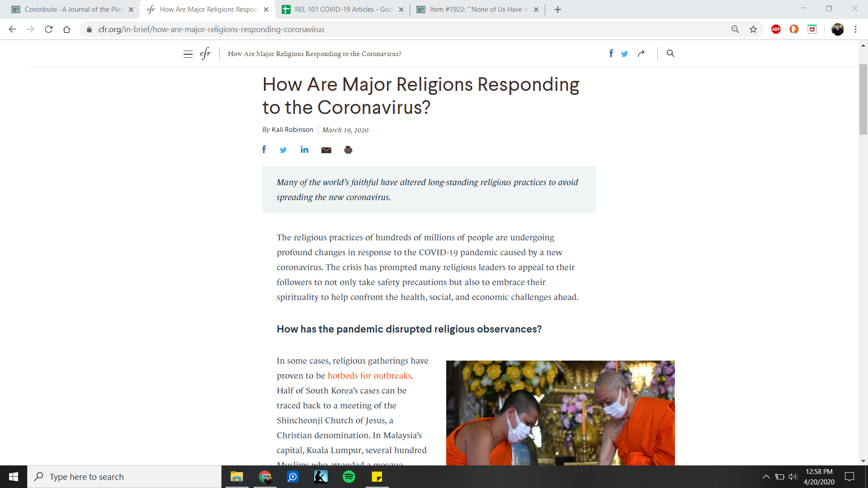Show hidden system tray icons
868x488 pixels.
[766, 477]
